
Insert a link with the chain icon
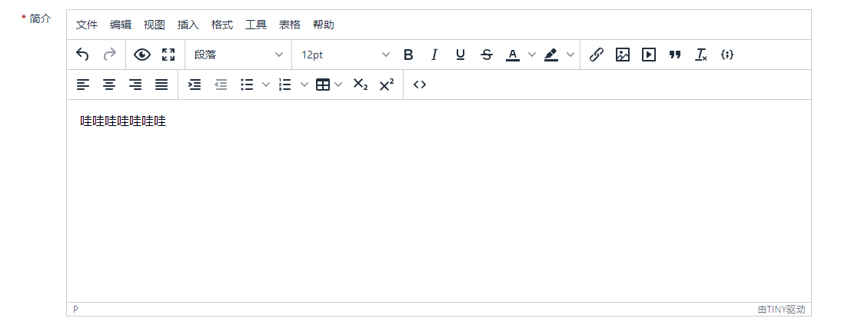pos(597,55)
